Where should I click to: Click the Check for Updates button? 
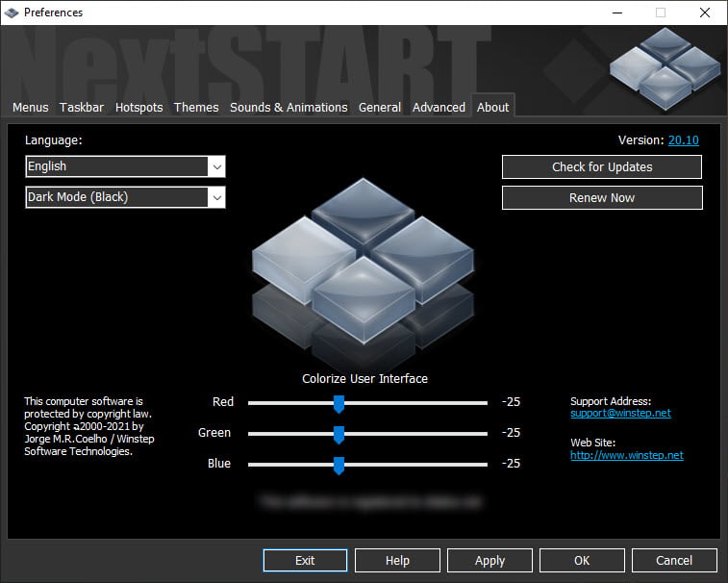point(602,166)
